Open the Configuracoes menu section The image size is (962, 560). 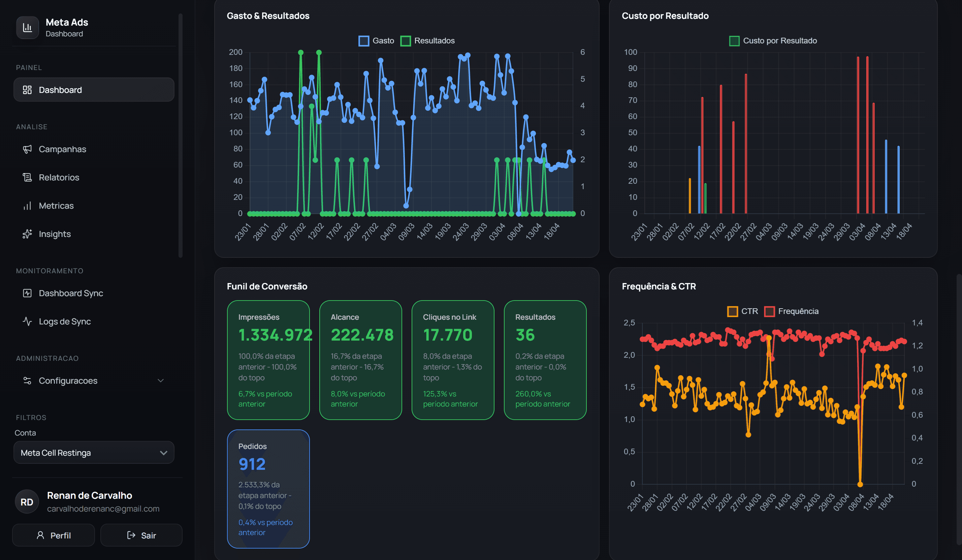(94, 381)
